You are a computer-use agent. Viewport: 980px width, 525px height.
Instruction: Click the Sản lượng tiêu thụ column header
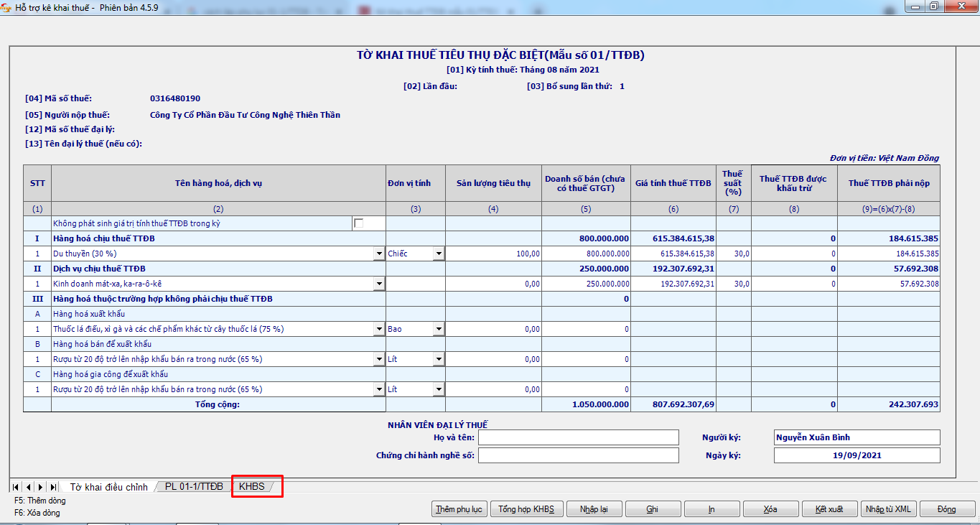[493, 183]
